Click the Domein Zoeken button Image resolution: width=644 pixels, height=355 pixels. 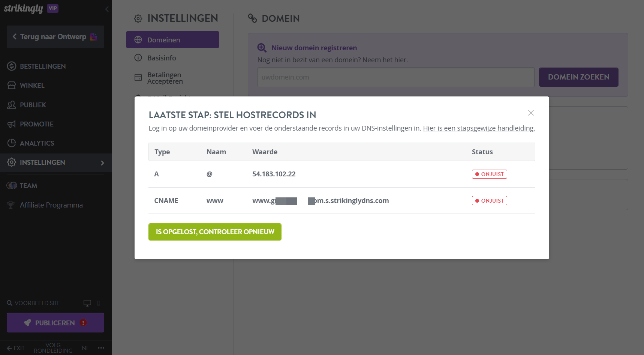(579, 77)
